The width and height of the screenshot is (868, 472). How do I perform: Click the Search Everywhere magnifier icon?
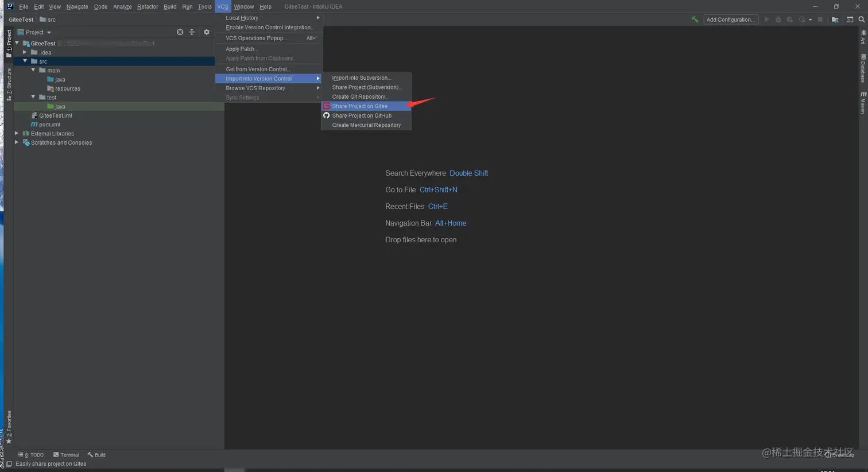pyautogui.click(x=862, y=20)
